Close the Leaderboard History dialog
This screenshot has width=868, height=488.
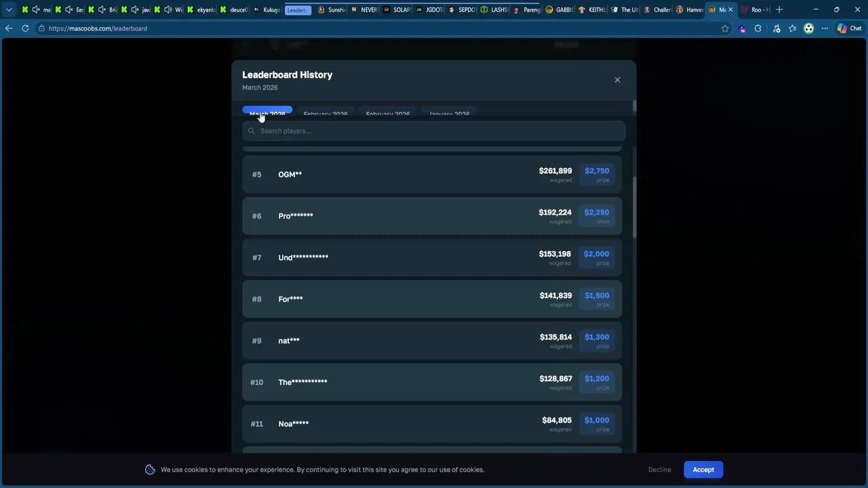pyautogui.click(x=617, y=80)
